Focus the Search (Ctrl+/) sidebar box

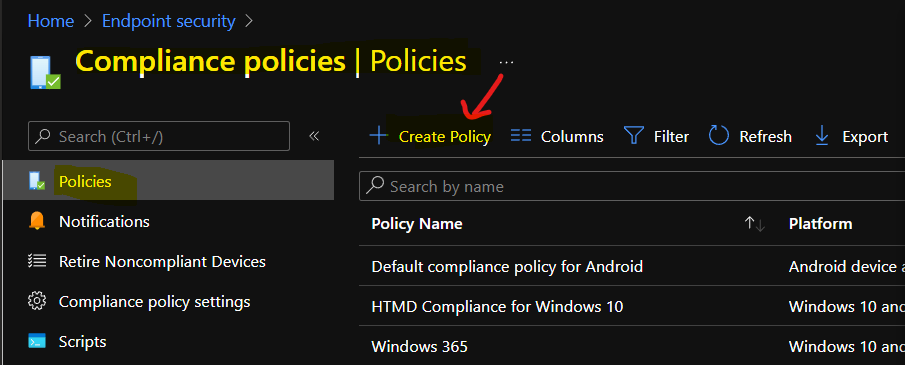(159, 136)
